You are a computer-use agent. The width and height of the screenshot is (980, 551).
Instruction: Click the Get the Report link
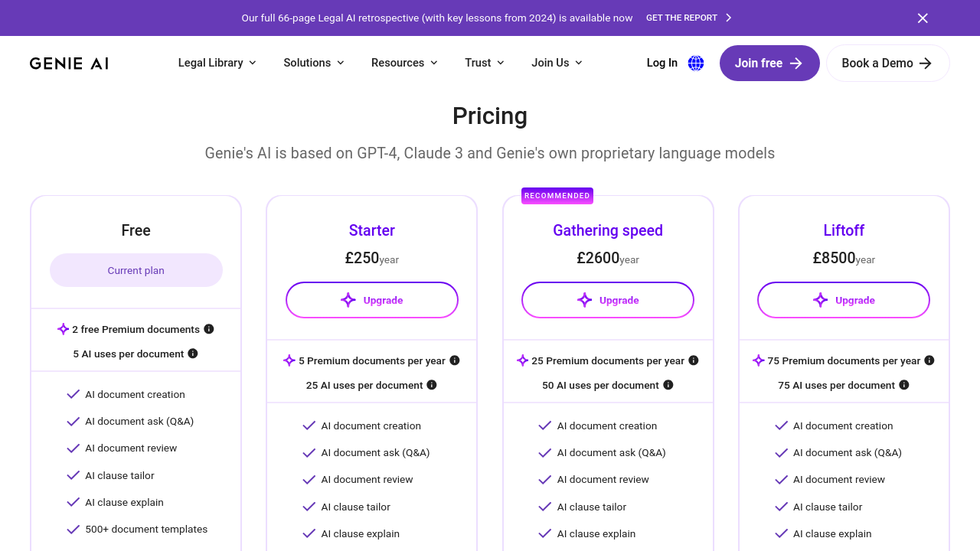(x=688, y=18)
